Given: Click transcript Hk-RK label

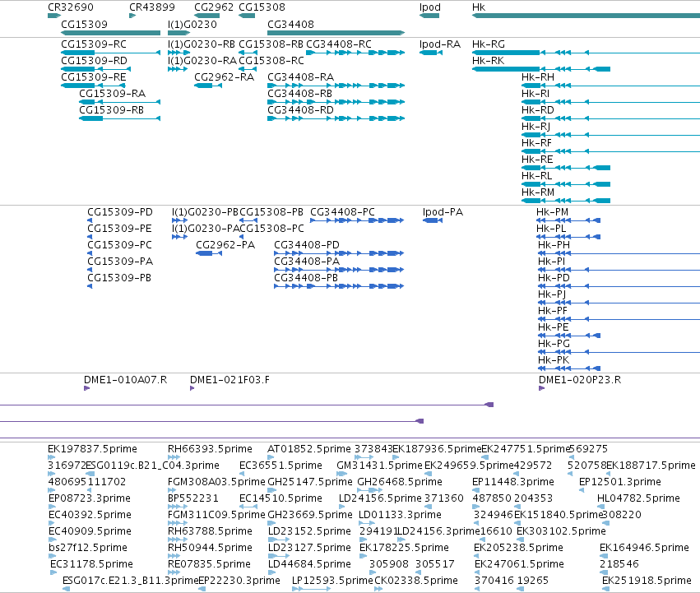Looking at the screenshot, I should (x=488, y=61).
